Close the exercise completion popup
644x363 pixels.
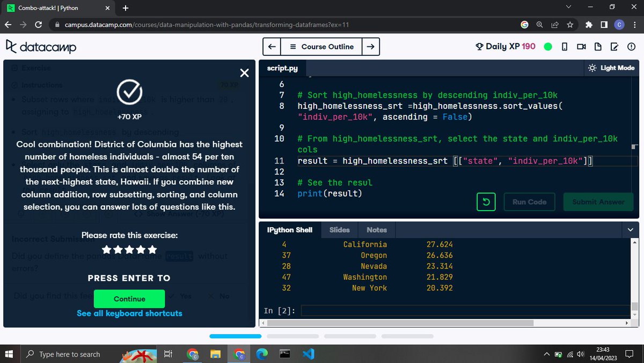(244, 73)
